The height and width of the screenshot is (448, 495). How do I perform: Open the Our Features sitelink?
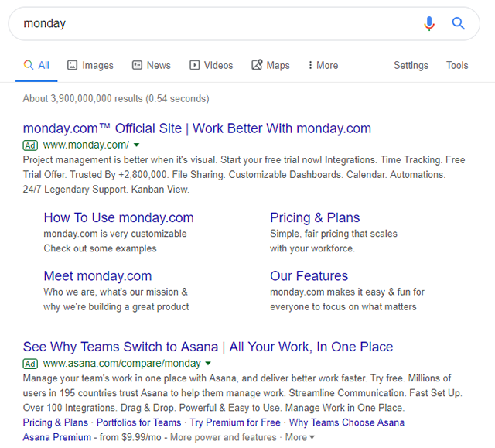[x=309, y=275]
